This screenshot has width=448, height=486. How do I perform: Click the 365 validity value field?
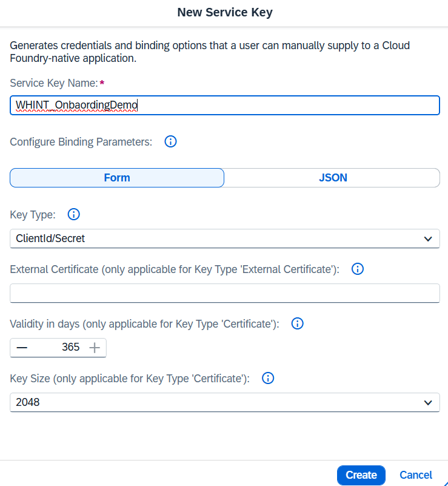click(61, 348)
